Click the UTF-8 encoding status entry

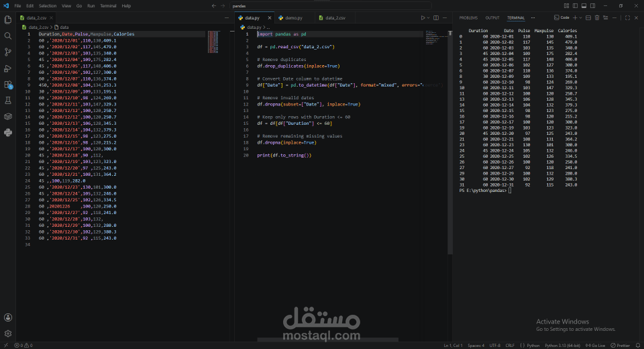[494, 345]
